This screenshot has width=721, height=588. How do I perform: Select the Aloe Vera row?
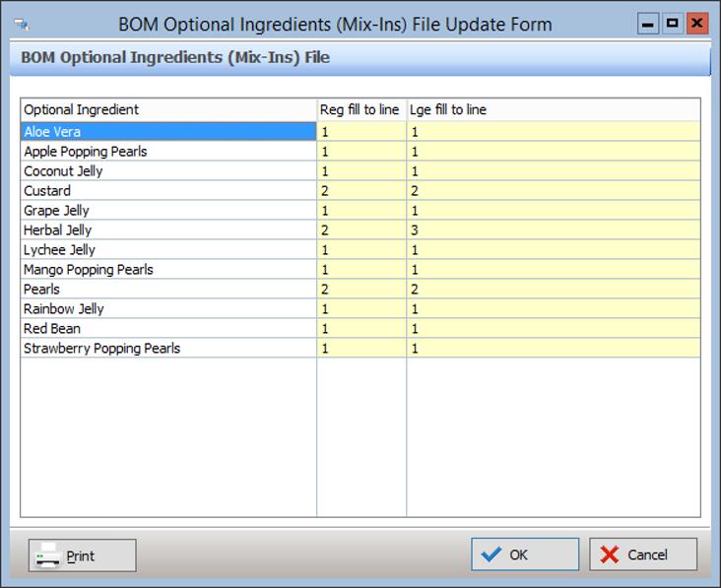pyautogui.click(x=167, y=131)
